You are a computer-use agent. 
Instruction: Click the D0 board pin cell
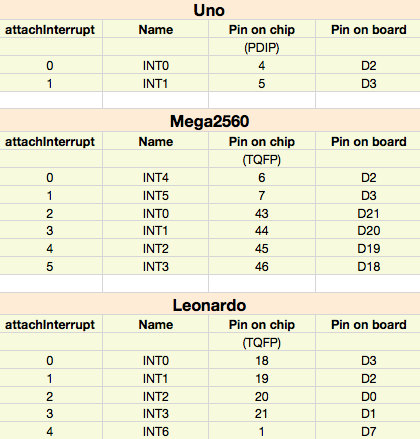(x=369, y=397)
